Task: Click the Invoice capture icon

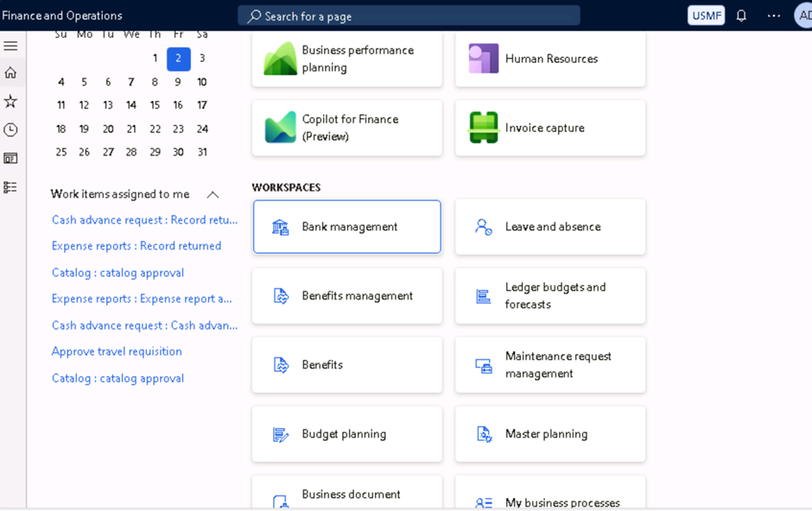Action: point(483,127)
